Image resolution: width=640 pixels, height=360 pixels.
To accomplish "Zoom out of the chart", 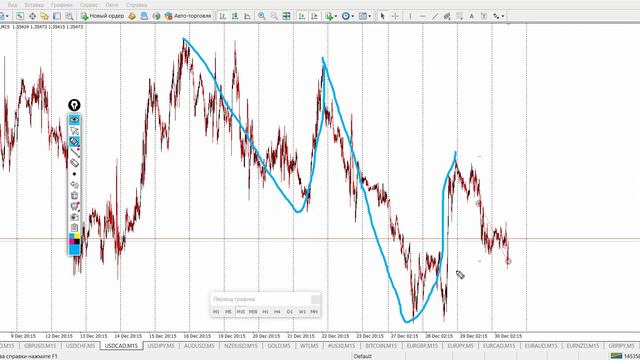I will click(274, 16).
